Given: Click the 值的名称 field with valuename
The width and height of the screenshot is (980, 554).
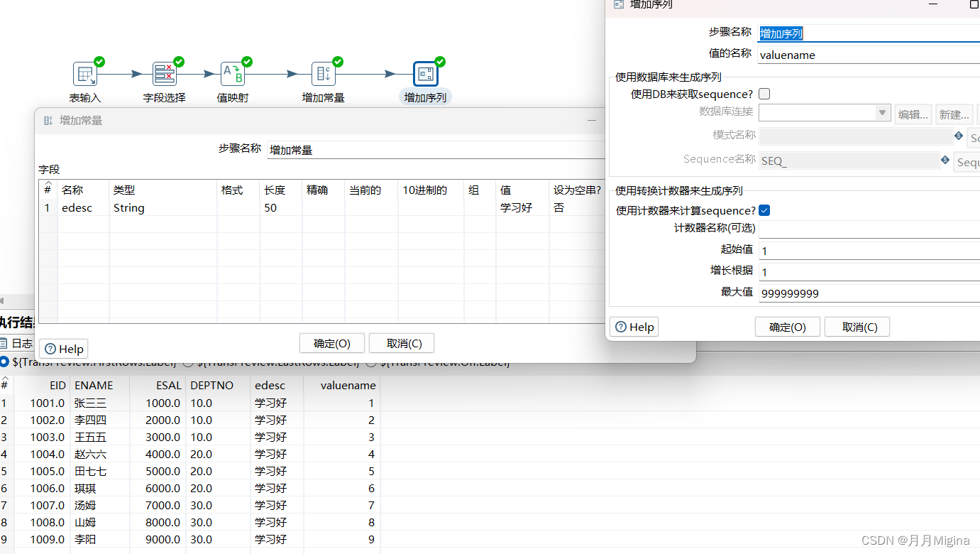Looking at the screenshot, I should 869,55.
